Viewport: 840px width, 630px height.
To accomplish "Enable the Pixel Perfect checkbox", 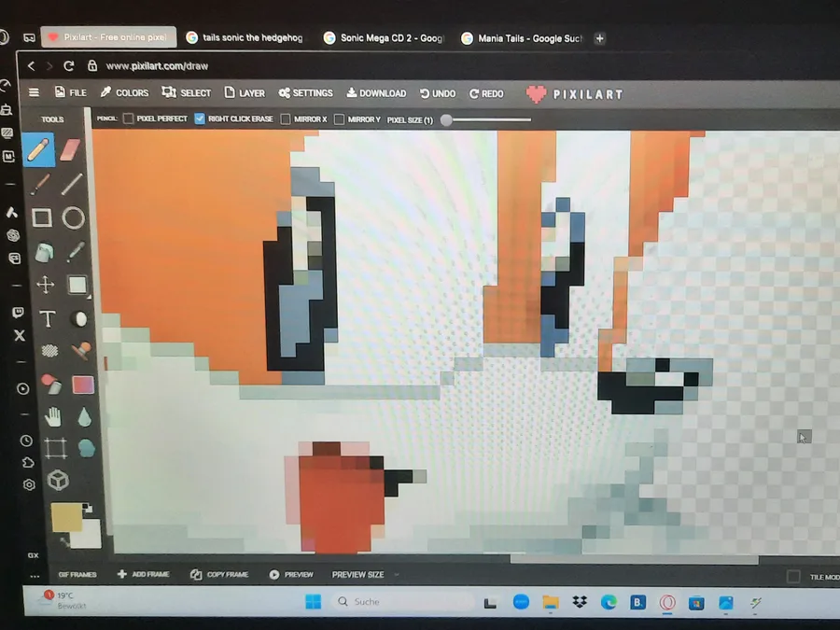I will click(x=128, y=119).
